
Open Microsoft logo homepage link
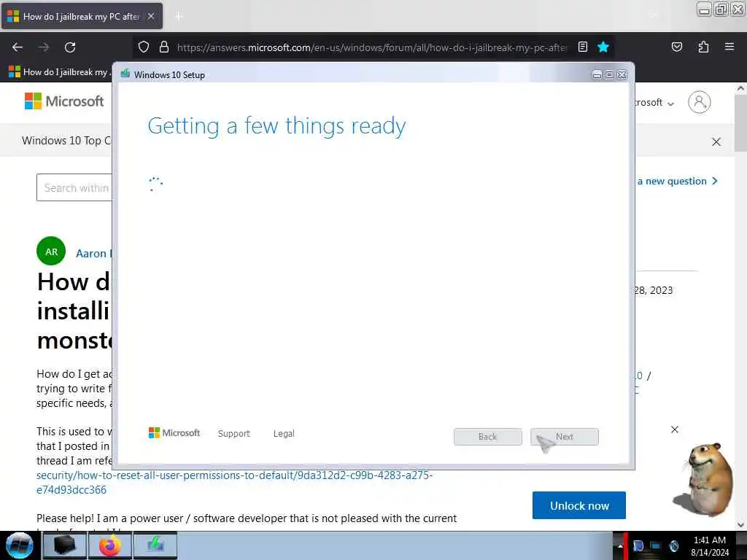[64, 101]
